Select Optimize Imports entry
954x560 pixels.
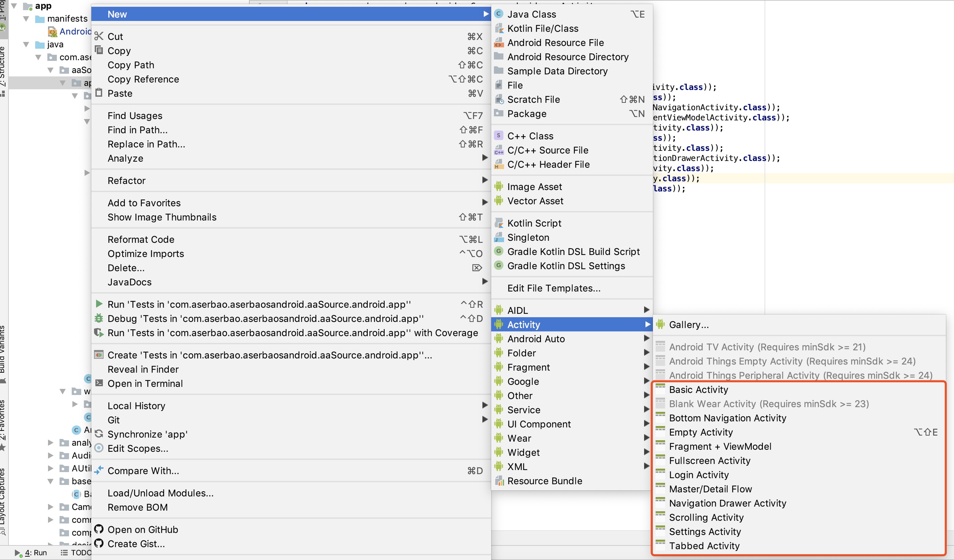(x=291, y=254)
